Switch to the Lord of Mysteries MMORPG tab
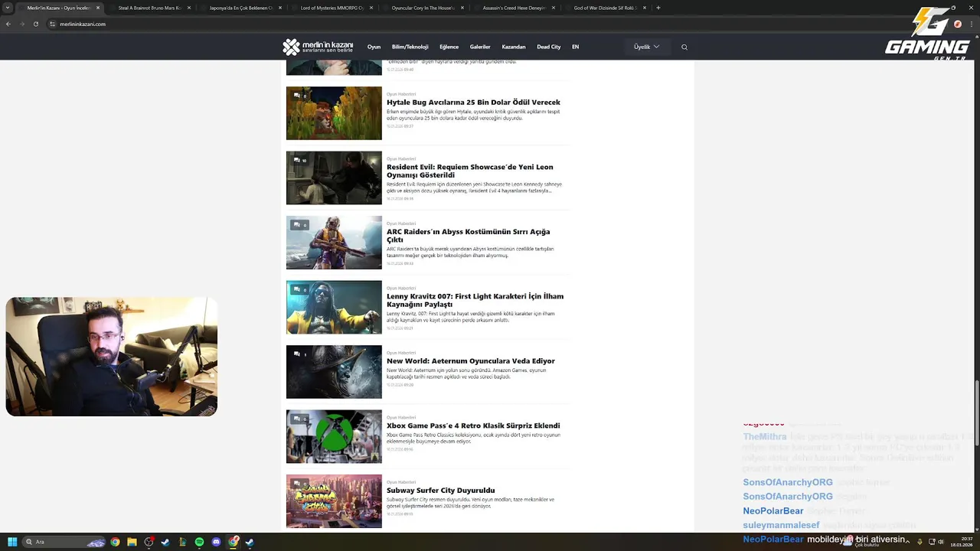The image size is (980, 551). (332, 8)
